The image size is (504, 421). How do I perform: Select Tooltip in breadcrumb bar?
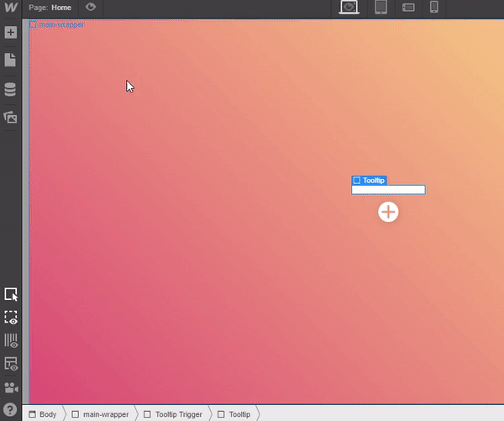point(234,414)
